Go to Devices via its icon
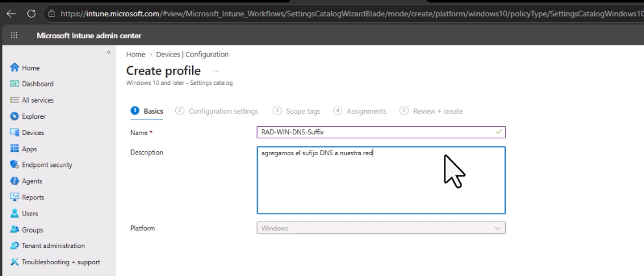This screenshot has width=644, height=276. [15, 132]
